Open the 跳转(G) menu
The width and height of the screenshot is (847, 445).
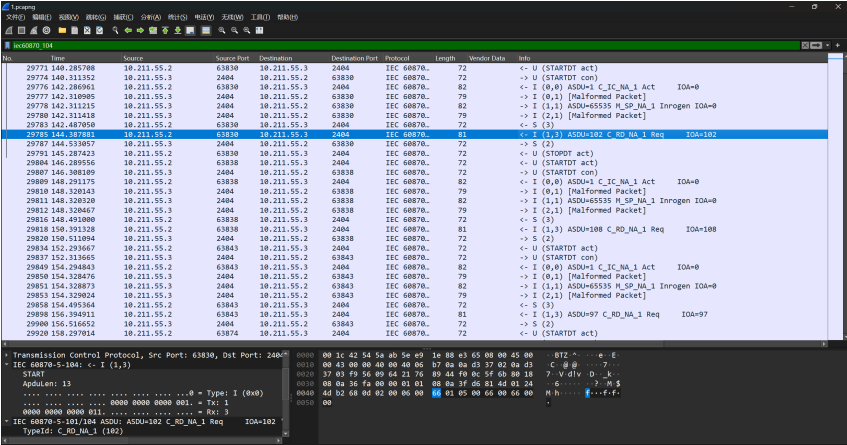[96, 17]
